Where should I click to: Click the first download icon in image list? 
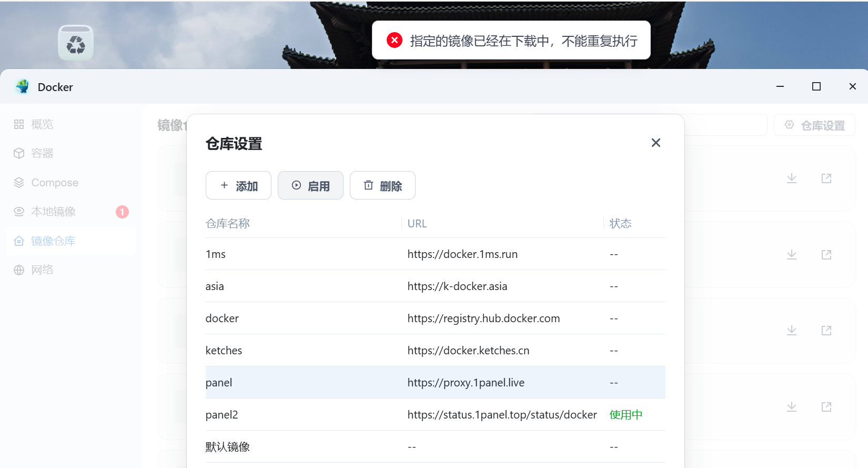tap(792, 178)
